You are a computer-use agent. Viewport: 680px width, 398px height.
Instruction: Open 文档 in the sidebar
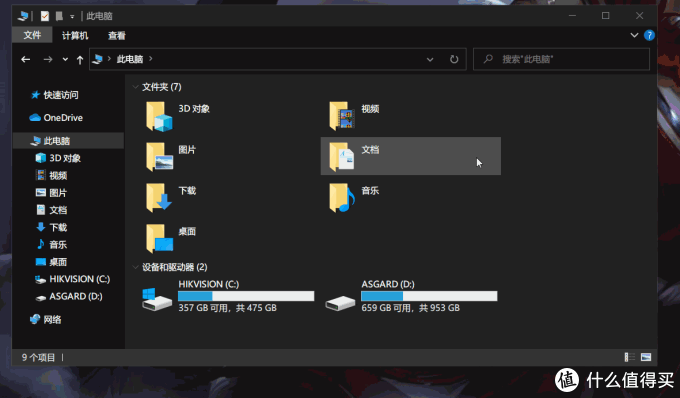[51, 210]
